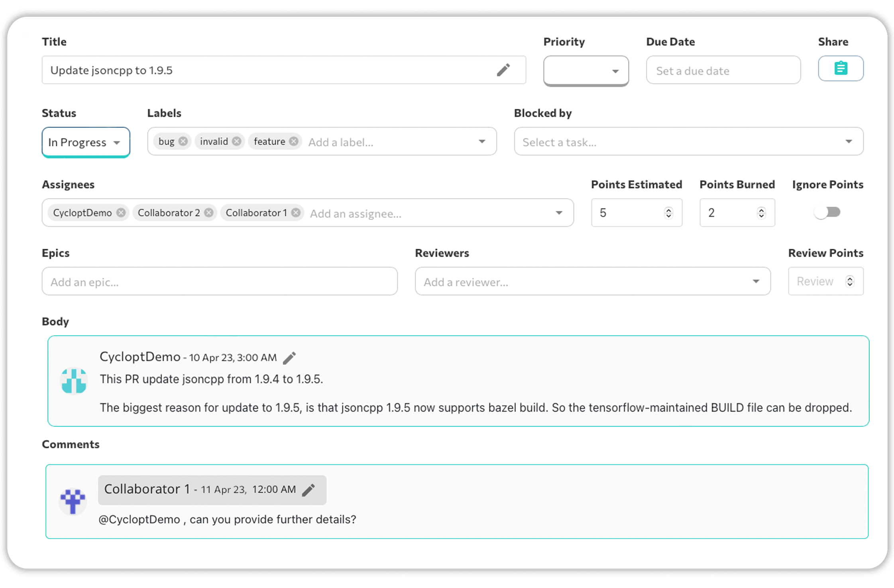Remove CycloptDemo from assignees
Viewport: 894px width, 588px height.
pyautogui.click(x=121, y=212)
